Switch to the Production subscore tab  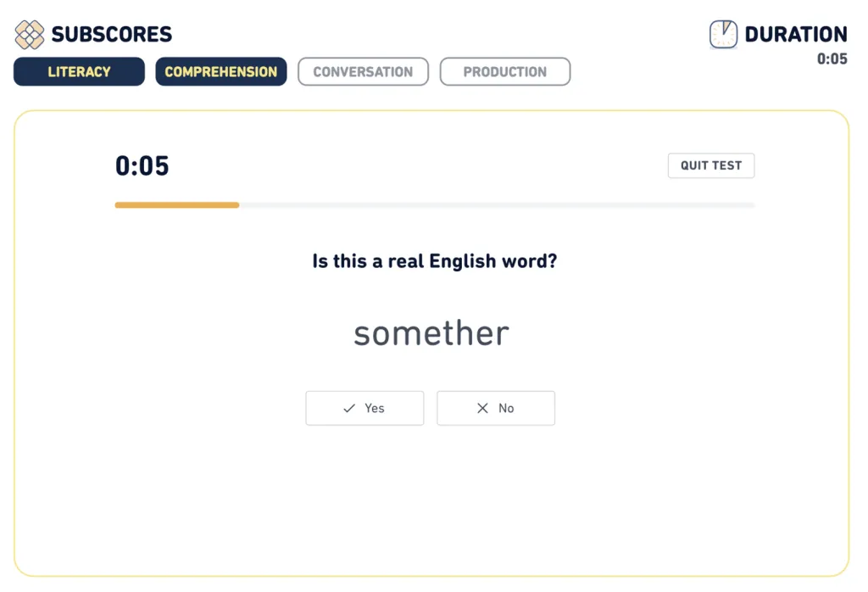tap(505, 71)
